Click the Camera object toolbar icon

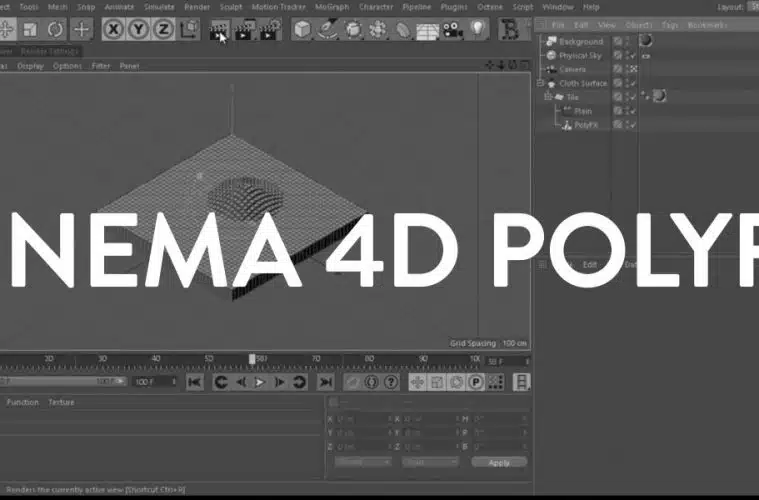453,30
